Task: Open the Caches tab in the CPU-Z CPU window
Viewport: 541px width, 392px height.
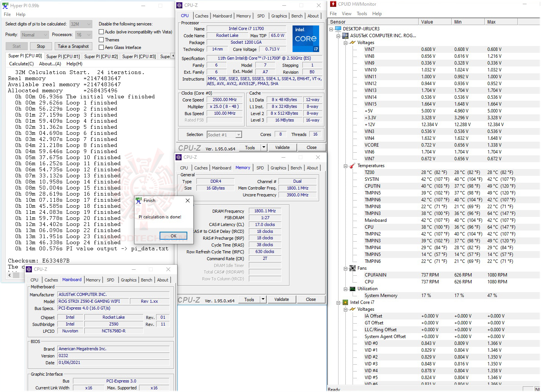Action: click(202, 16)
